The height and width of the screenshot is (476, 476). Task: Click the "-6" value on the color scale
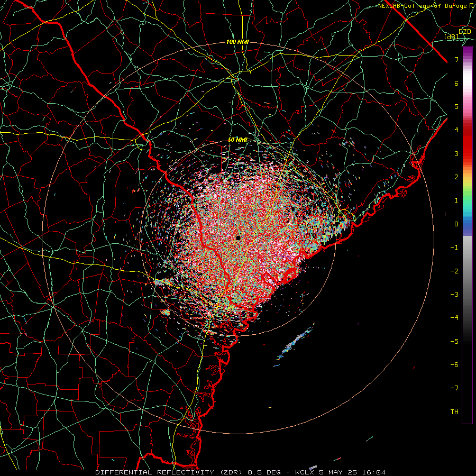point(454,365)
